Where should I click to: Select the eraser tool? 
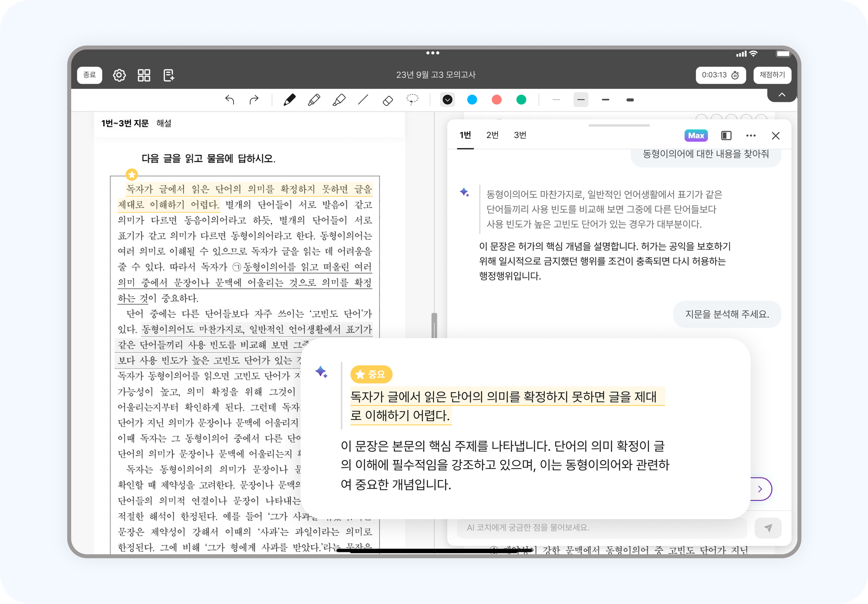click(x=388, y=101)
